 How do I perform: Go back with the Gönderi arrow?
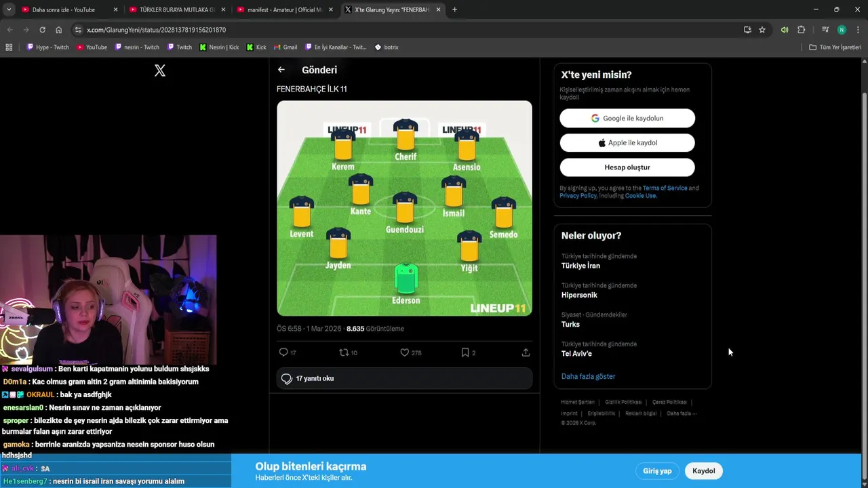(281, 70)
